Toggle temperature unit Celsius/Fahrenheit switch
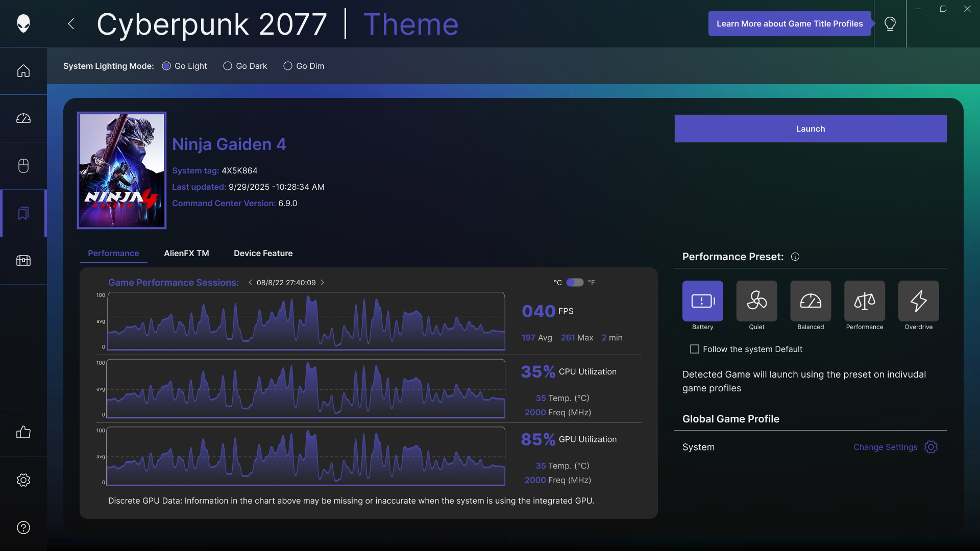The height and width of the screenshot is (551, 980). 575,283
